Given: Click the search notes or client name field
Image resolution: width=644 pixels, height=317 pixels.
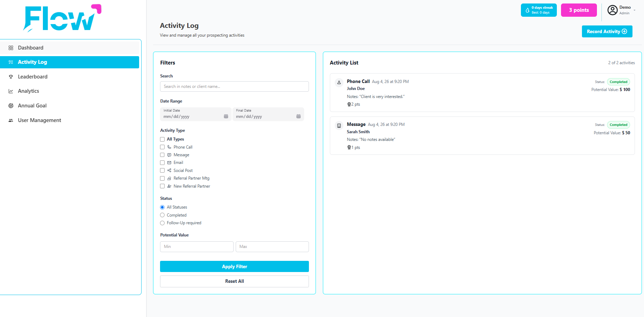Looking at the screenshot, I should click(x=234, y=86).
